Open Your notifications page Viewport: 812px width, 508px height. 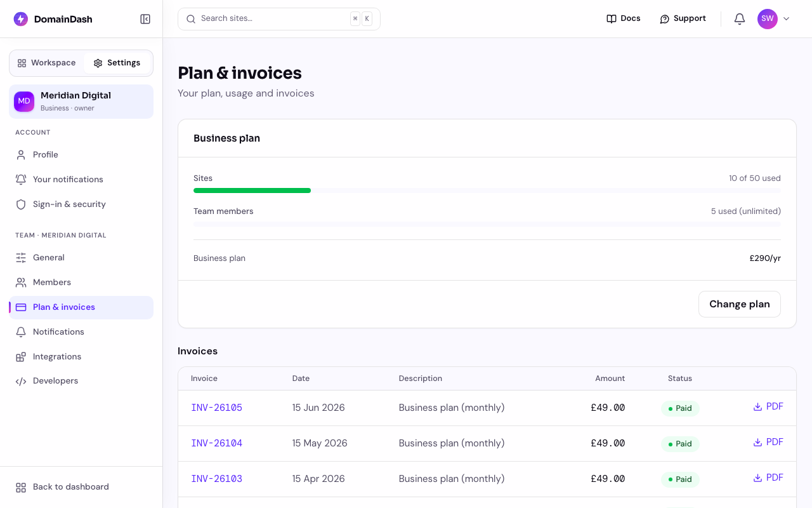point(81,180)
